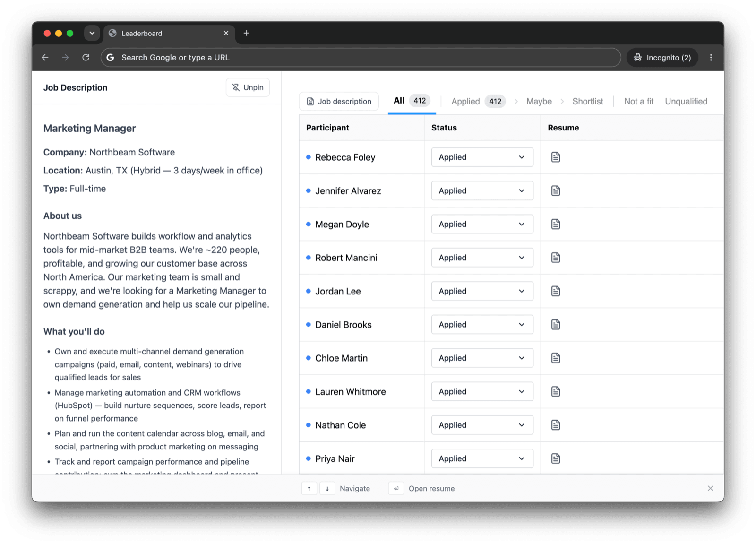Screen dimensions: 756x544
Task: Open Daniel Brooks' resume icon
Action: pos(556,325)
